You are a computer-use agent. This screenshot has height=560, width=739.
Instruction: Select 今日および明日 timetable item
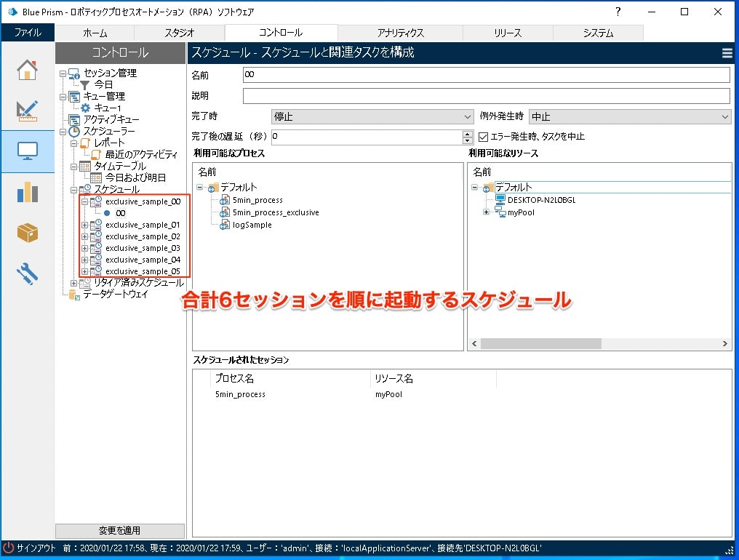(x=135, y=177)
